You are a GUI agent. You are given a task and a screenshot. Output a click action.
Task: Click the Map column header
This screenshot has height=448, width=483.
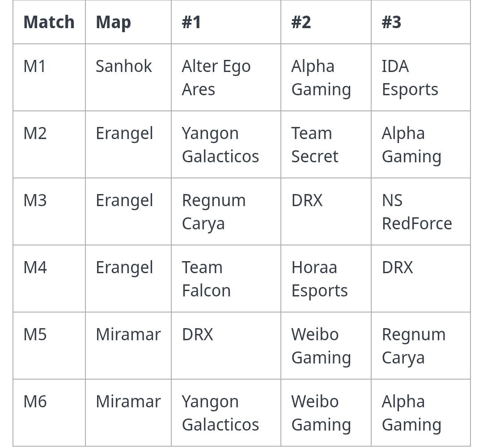113,22
